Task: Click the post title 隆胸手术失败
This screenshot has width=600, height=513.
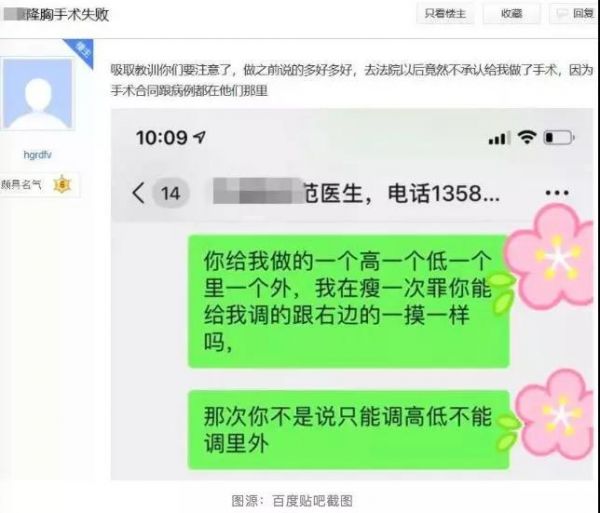Action: coord(67,15)
